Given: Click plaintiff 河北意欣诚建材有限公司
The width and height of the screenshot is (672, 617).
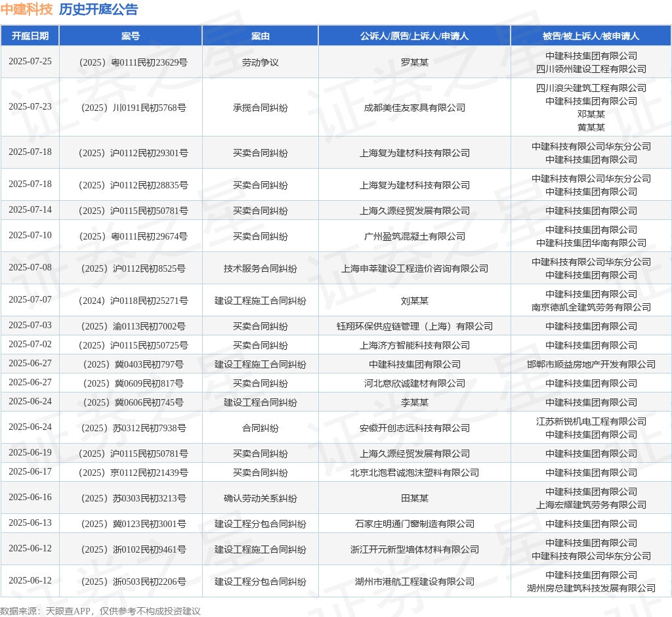Looking at the screenshot, I should pos(415,383).
